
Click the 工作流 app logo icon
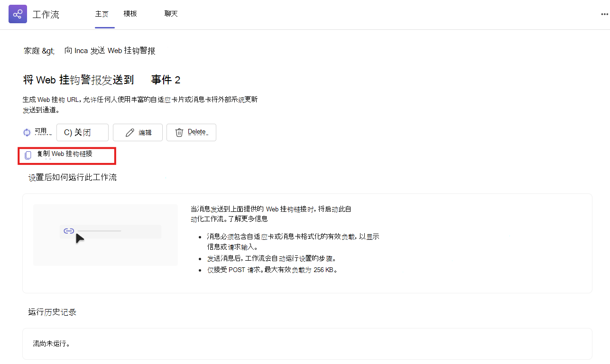tap(18, 14)
